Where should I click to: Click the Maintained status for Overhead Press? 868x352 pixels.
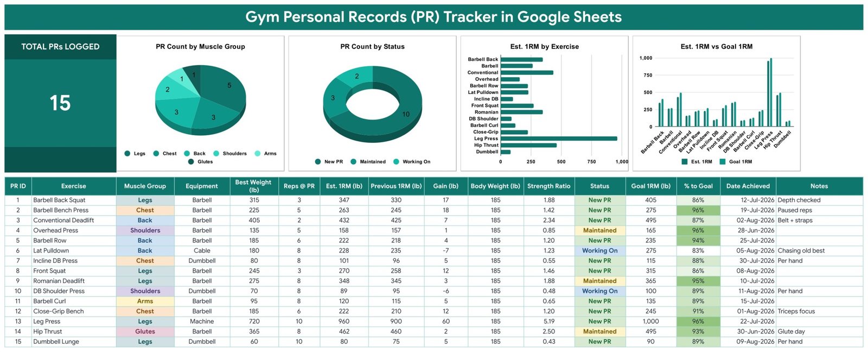pos(599,231)
